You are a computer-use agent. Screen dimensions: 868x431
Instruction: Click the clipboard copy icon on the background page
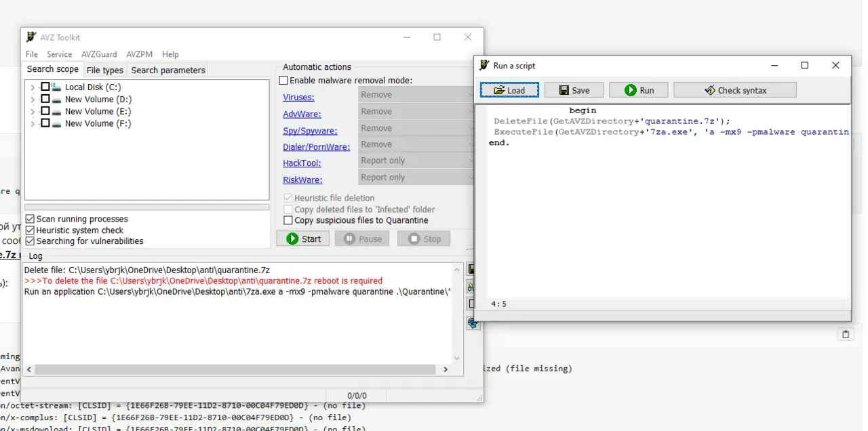846,334
